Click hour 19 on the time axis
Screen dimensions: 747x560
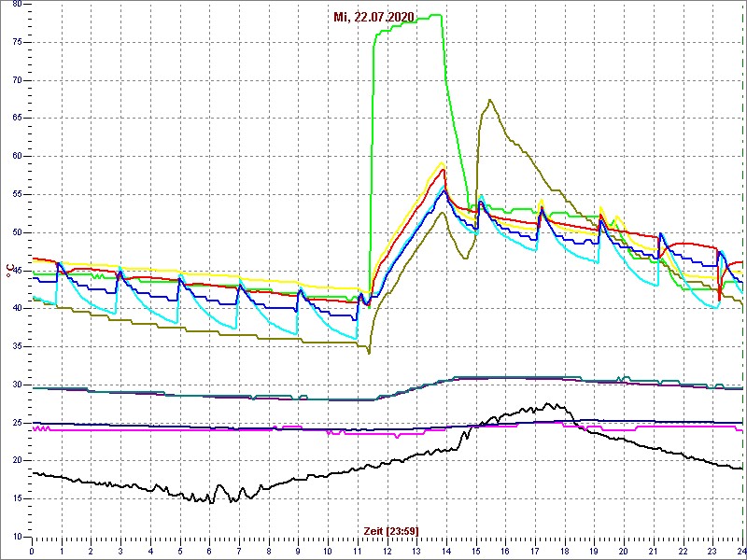coord(594,551)
